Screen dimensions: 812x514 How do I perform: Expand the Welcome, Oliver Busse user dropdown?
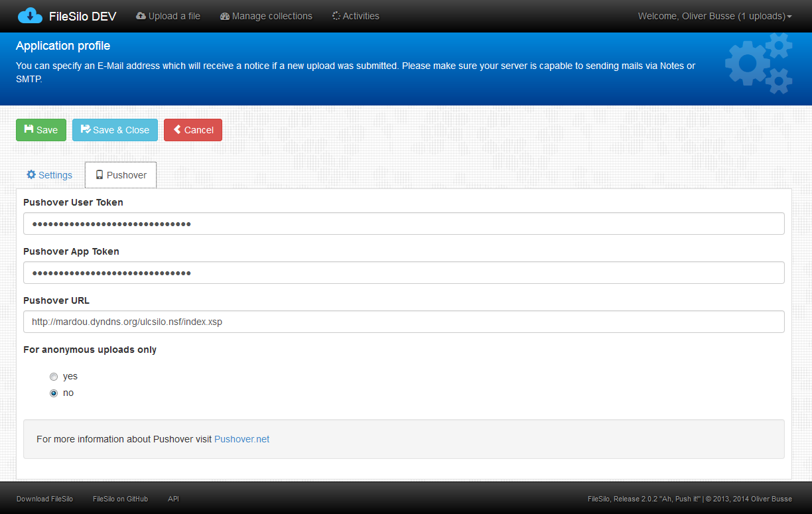click(x=714, y=16)
